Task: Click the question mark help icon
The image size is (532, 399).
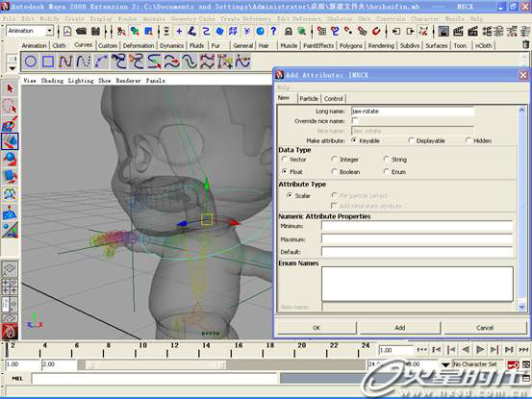Action: pyautogui.click(x=273, y=32)
